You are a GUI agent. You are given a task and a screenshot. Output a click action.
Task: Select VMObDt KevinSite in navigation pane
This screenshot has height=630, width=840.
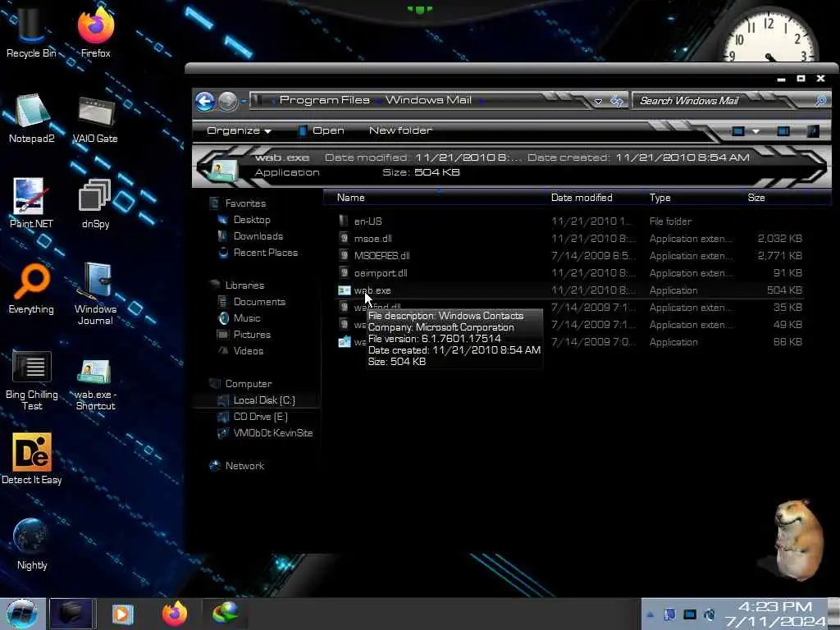coord(272,433)
